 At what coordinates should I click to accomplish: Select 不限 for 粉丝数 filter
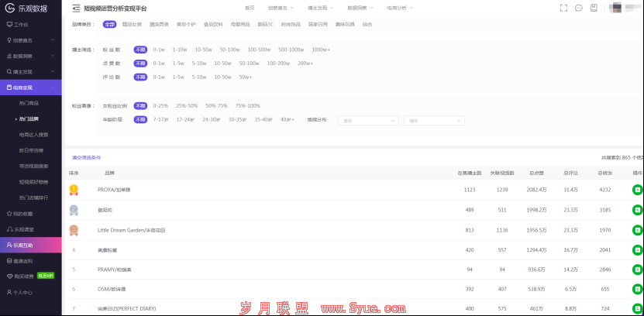(x=140, y=50)
